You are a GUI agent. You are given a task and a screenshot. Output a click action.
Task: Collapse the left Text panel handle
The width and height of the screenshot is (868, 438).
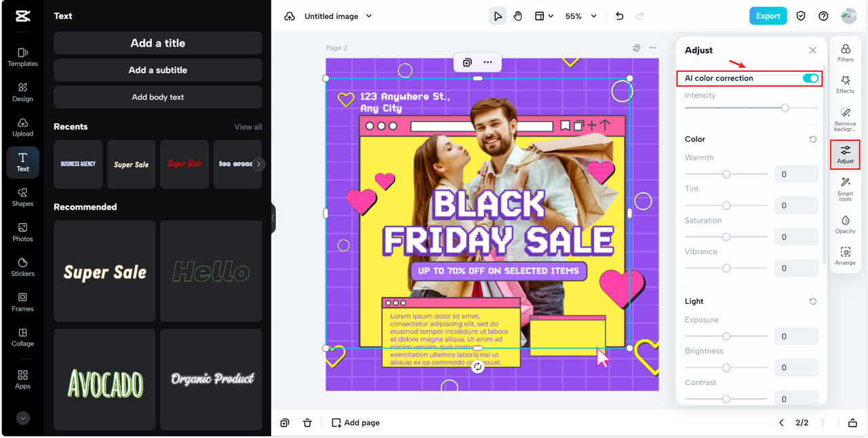click(273, 218)
